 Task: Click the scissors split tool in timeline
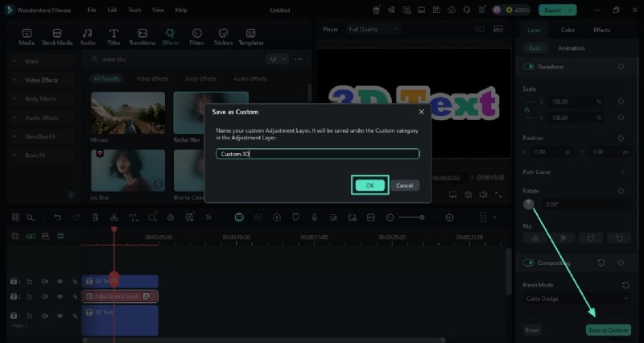point(114,217)
